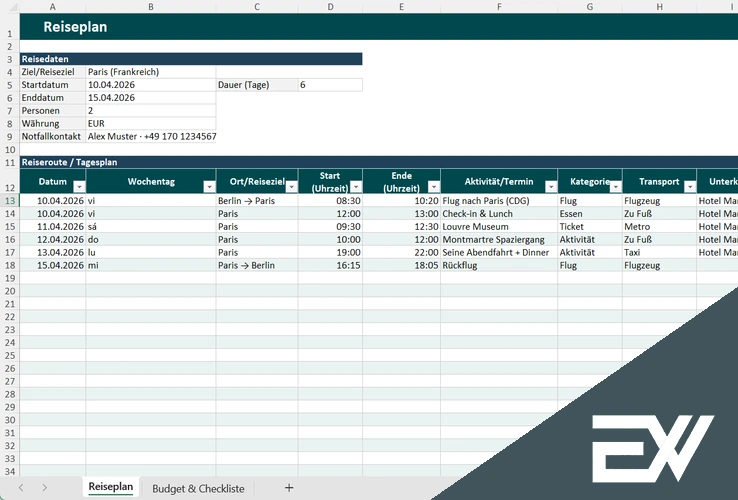Open the Kategorie column filter dropdown
The width and height of the screenshot is (738, 500).
614,186
